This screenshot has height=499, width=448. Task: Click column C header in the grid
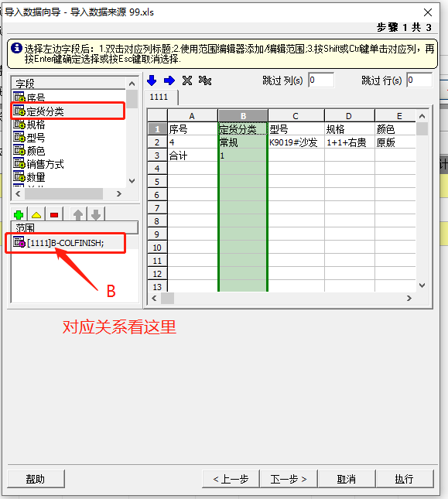[x=296, y=116]
